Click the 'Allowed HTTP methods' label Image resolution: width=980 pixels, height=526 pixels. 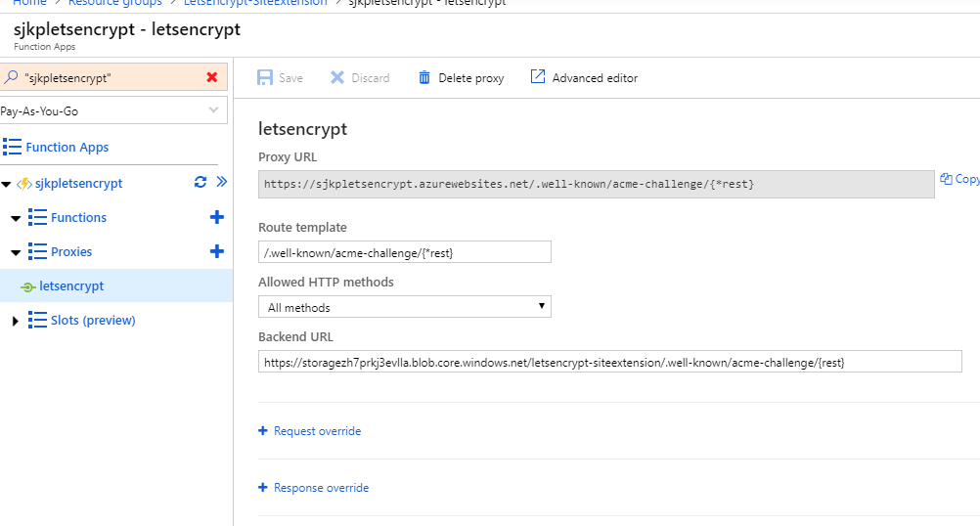point(326,282)
